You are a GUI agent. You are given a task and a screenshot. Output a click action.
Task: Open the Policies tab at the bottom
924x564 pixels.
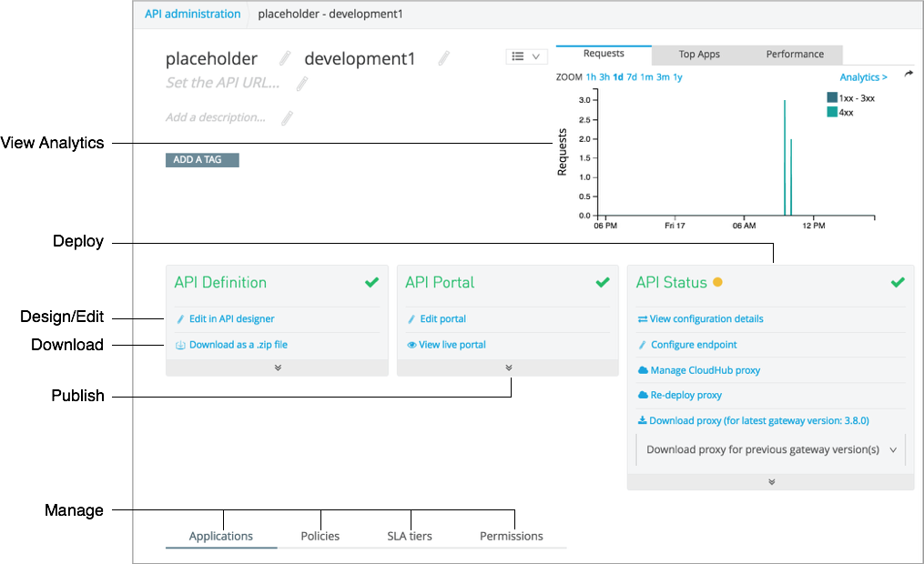point(320,537)
